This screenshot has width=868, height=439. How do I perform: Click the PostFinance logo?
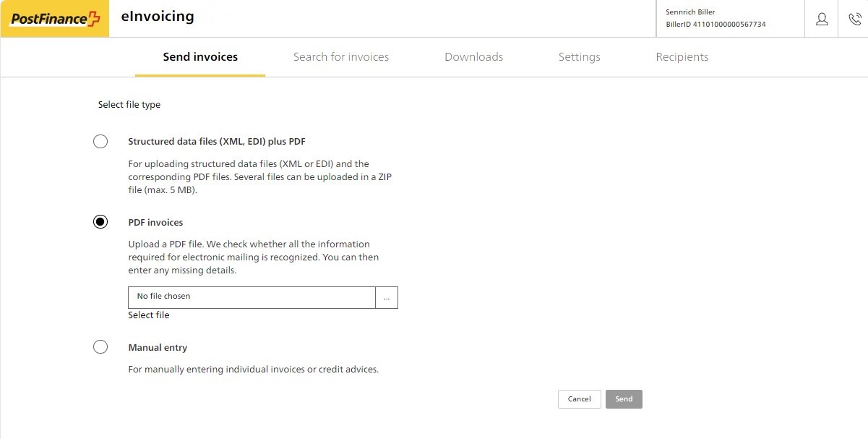pyautogui.click(x=54, y=19)
